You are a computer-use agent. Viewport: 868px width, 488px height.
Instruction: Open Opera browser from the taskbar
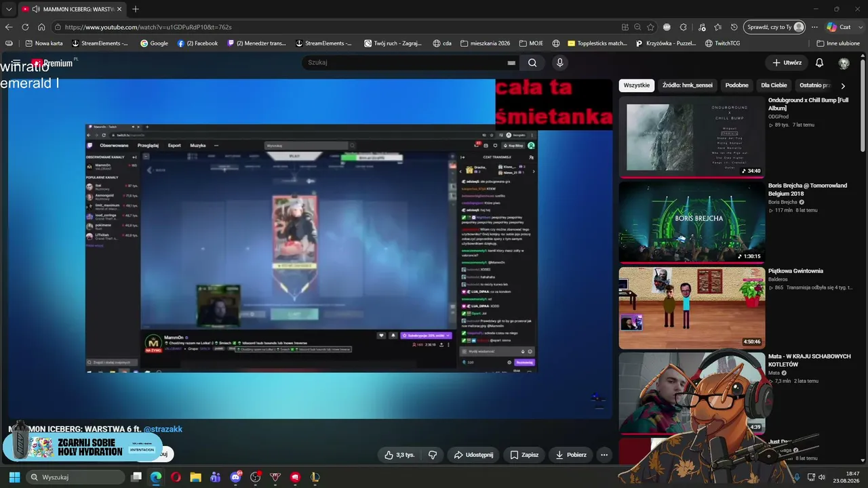tap(176, 477)
